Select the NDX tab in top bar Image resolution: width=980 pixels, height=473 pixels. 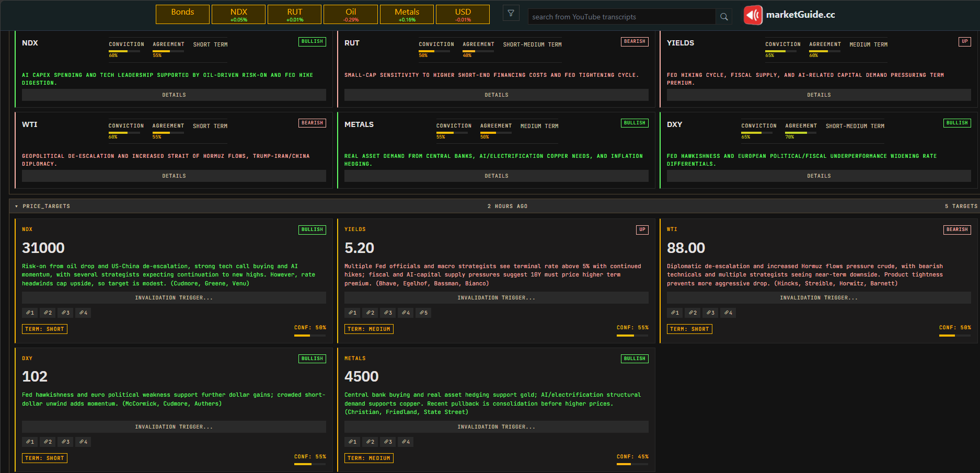click(x=239, y=14)
